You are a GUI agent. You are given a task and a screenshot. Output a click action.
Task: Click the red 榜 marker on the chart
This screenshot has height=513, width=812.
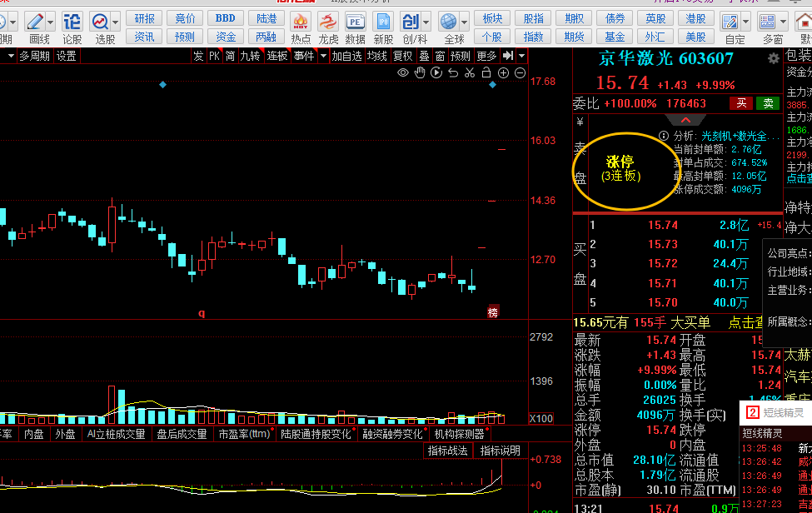[x=492, y=312]
